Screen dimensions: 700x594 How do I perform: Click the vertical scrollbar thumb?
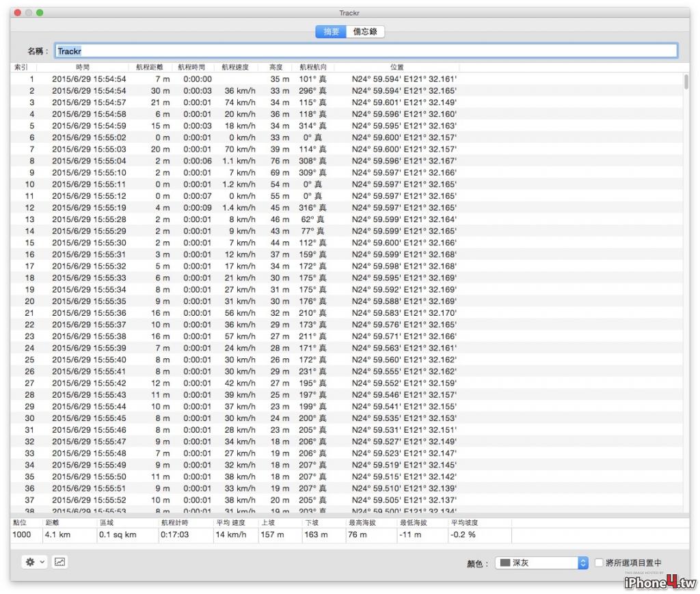686,82
